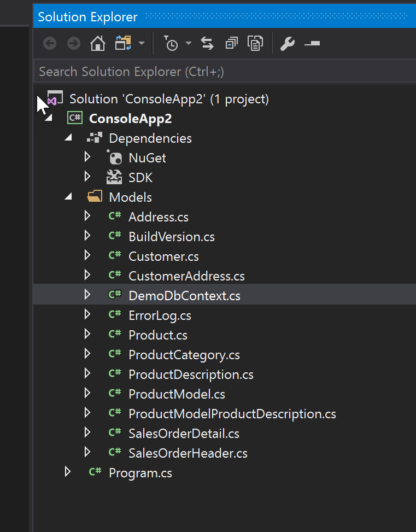Screen dimensions: 416x532
Task: Select ErrorLog.cs file
Action: click(160, 316)
